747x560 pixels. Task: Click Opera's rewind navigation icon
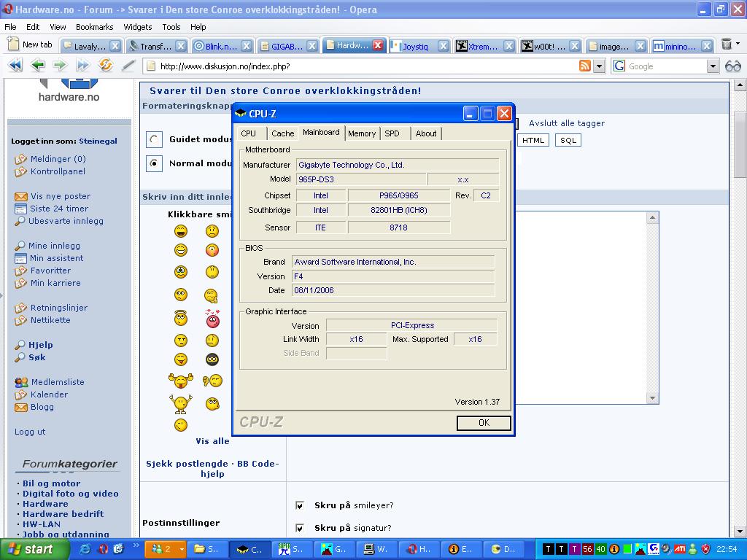click(15, 65)
